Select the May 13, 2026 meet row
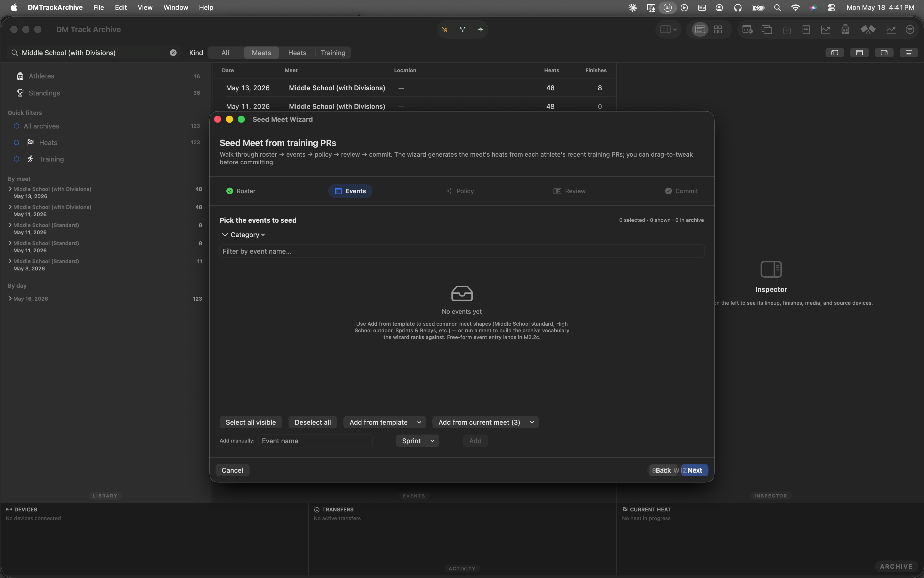Image resolution: width=924 pixels, height=578 pixels. pos(415,88)
